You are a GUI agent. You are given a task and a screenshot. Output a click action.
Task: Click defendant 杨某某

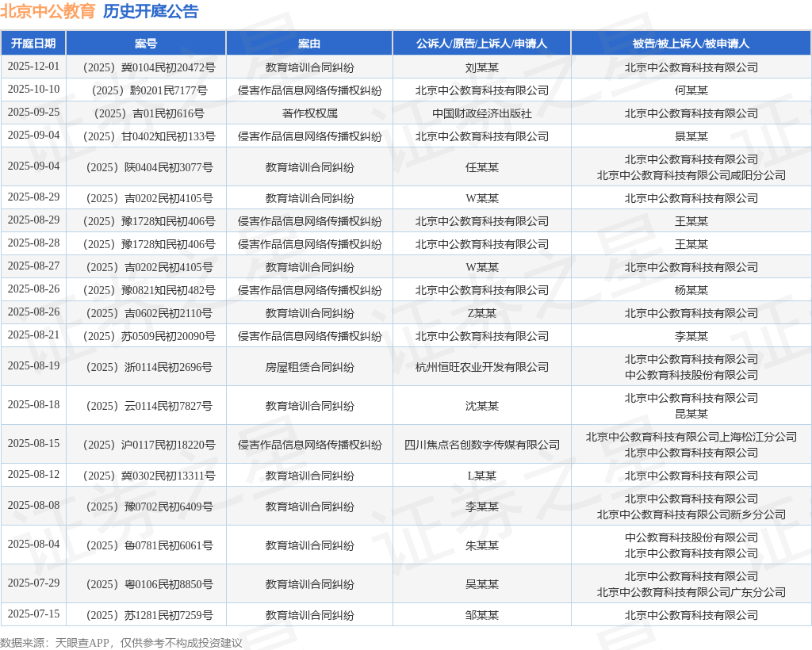(x=691, y=290)
